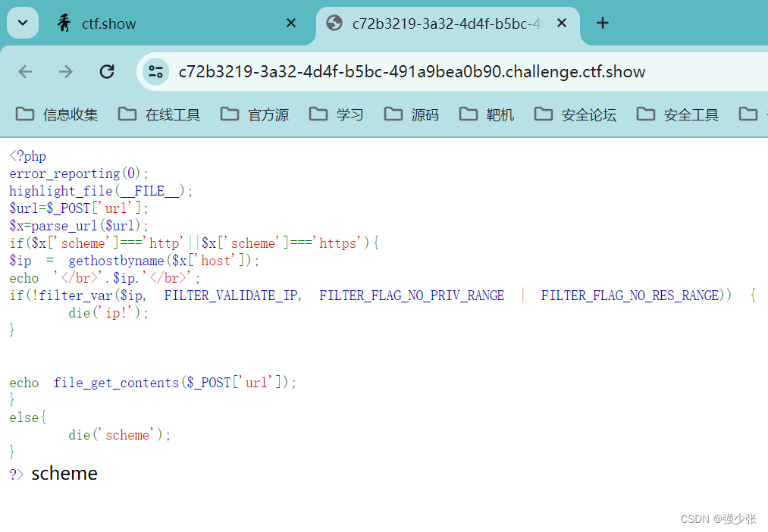Click the file_get_contents code line
Screen dimensions: 768x532
[x=153, y=383]
